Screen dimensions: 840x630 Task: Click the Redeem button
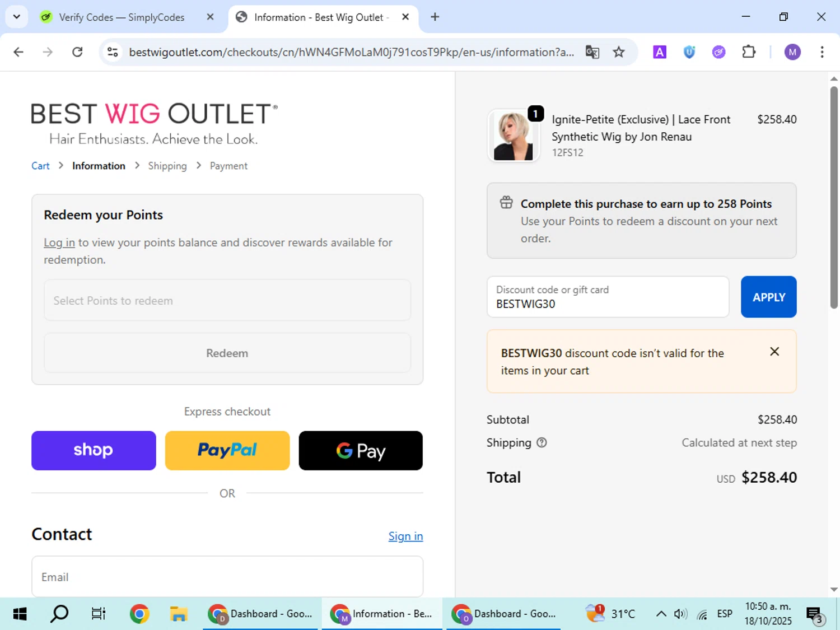227,353
